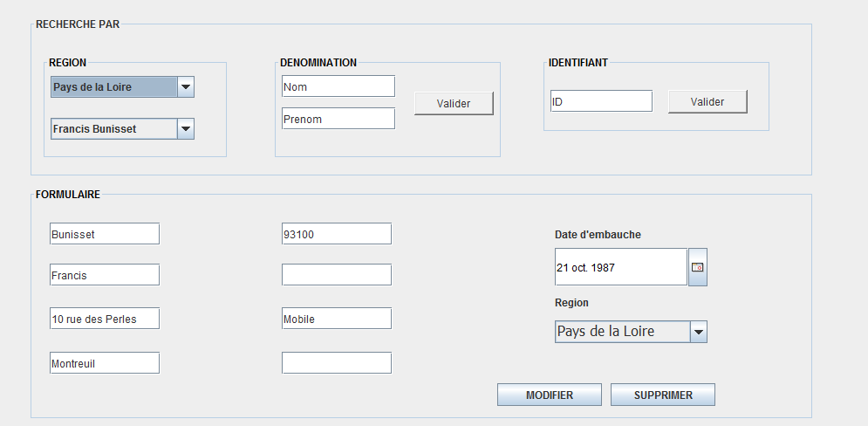
Task: Open the Francis Bunisset employee dropdown
Action: tap(122, 128)
